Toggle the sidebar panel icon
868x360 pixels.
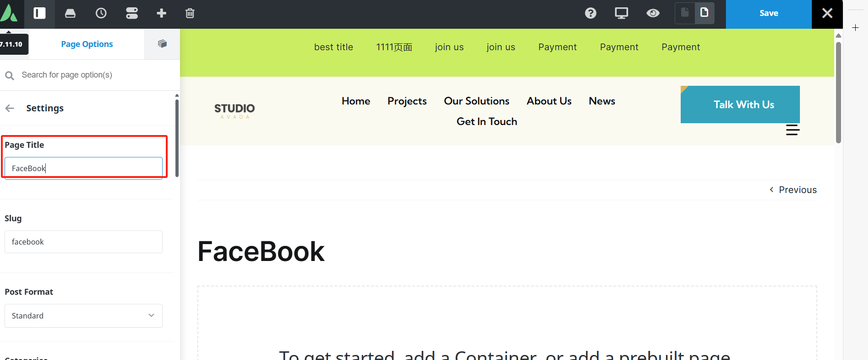40,13
